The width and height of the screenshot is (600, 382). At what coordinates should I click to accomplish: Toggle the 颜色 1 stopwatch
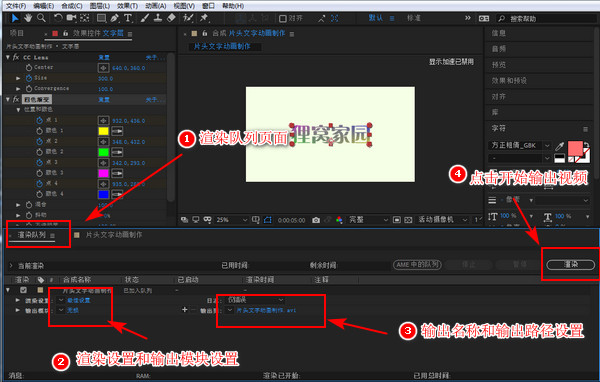point(39,131)
